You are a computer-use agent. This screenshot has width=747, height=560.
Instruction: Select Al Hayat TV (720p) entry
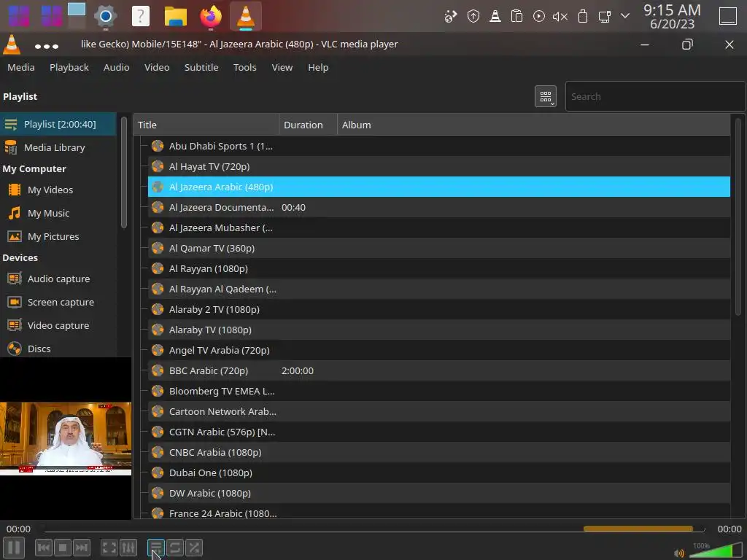click(438, 167)
